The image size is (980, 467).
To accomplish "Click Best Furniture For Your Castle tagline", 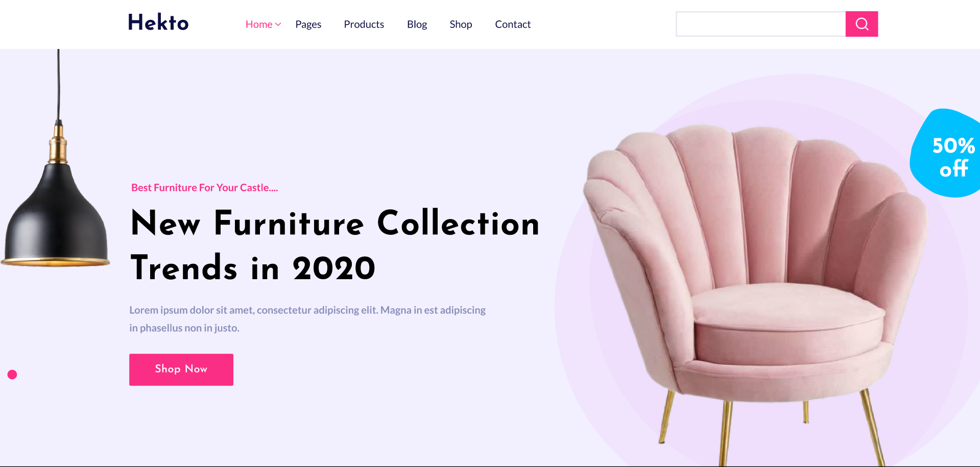I will [204, 188].
